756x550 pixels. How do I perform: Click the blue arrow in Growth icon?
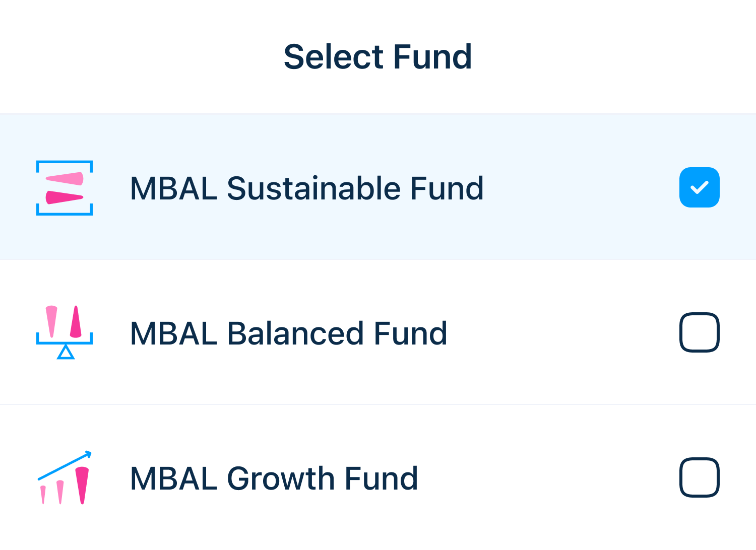[66, 463]
